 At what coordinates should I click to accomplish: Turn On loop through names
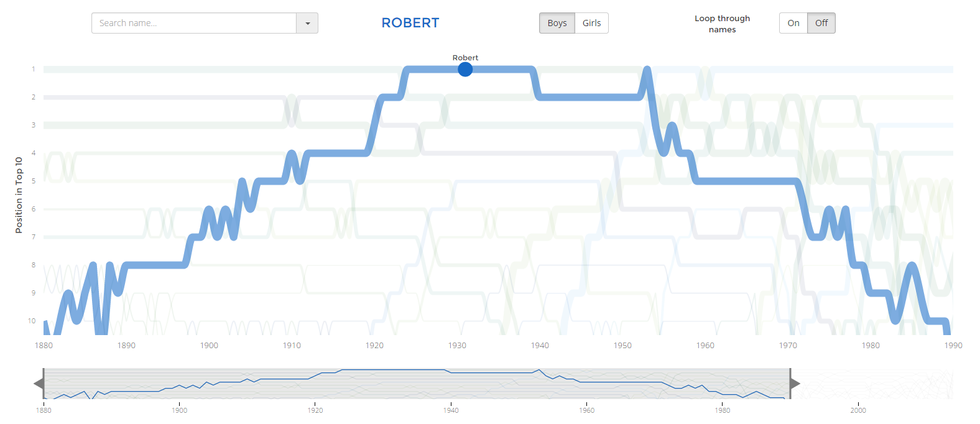(x=793, y=24)
